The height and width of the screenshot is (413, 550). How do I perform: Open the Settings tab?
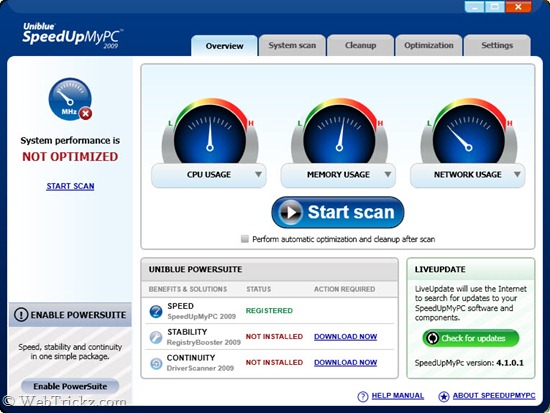[497, 45]
